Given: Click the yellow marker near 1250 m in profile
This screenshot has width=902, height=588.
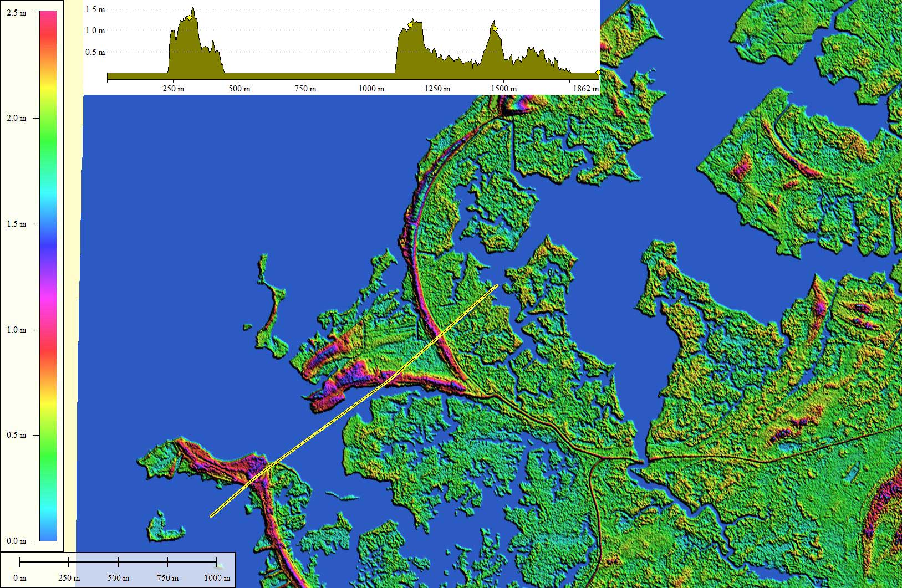Looking at the screenshot, I should pyautogui.click(x=410, y=25).
